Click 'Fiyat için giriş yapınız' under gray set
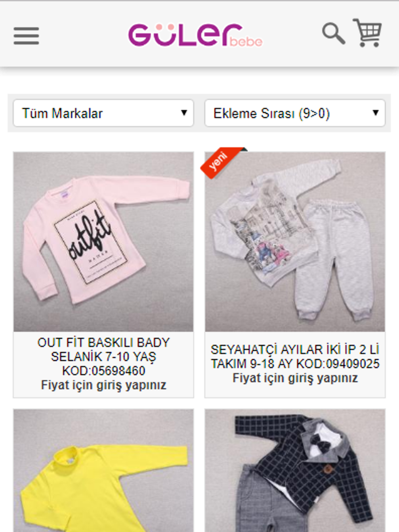Viewport: 399px width, 532px height. pos(295,378)
